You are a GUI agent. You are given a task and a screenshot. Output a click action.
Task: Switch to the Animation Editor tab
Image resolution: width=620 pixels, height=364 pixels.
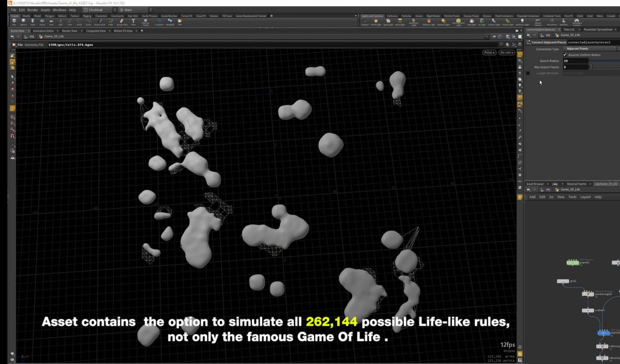pos(44,30)
